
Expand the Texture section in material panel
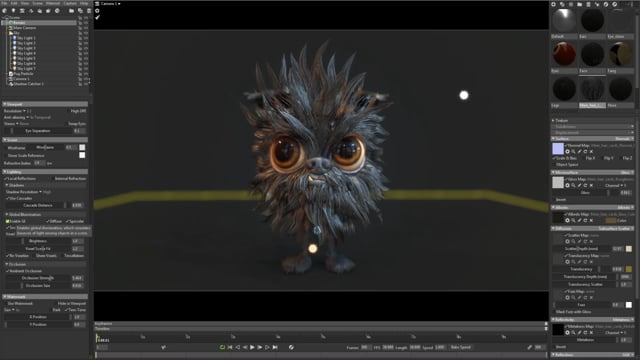coord(593,120)
